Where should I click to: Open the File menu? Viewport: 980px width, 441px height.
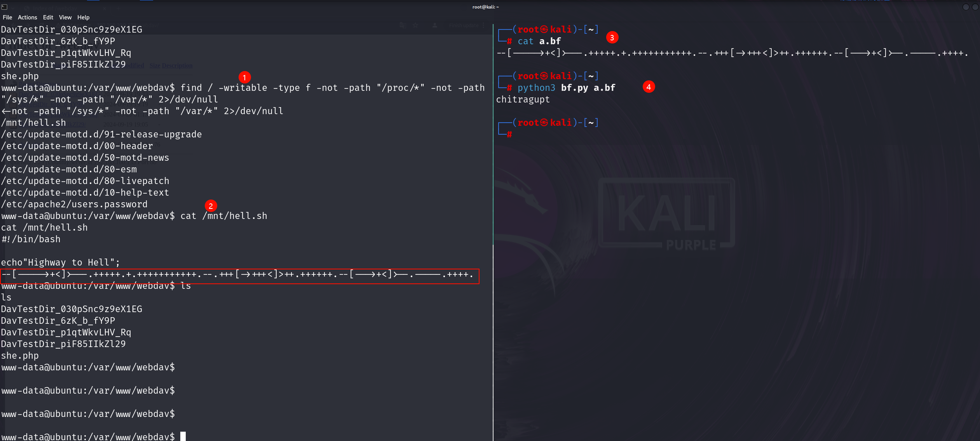(7, 17)
